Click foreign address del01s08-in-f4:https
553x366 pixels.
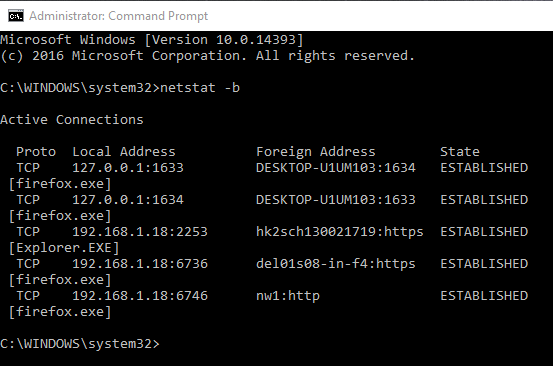point(336,264)
